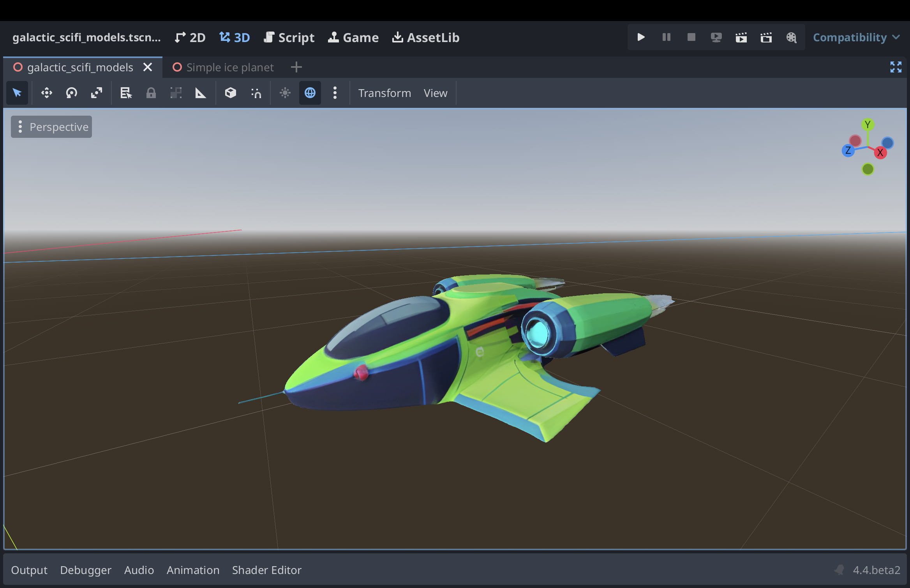Click the negative Z blue gizmo circle
This screenshot has width=910, height=588.
pos(887,143)
